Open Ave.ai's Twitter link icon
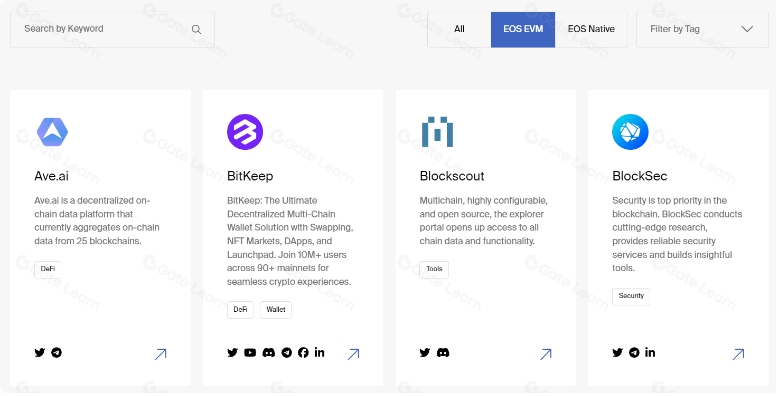This screenshot has width=776, height=396. tap(40, 352)
